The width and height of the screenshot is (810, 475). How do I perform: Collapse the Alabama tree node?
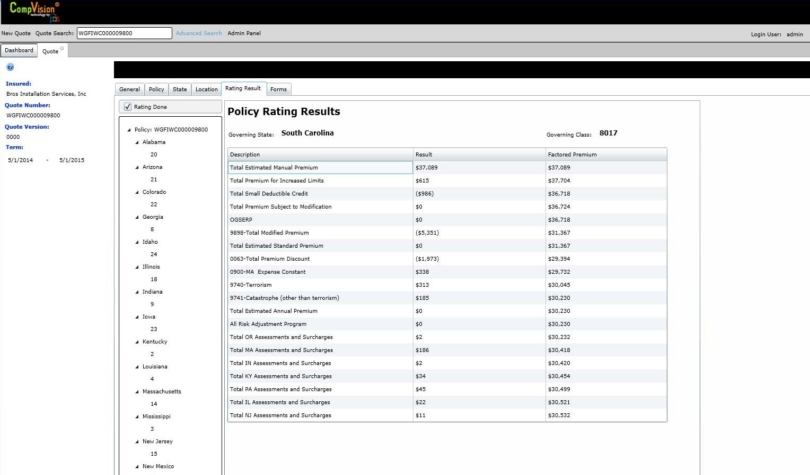tap(137, 142)
